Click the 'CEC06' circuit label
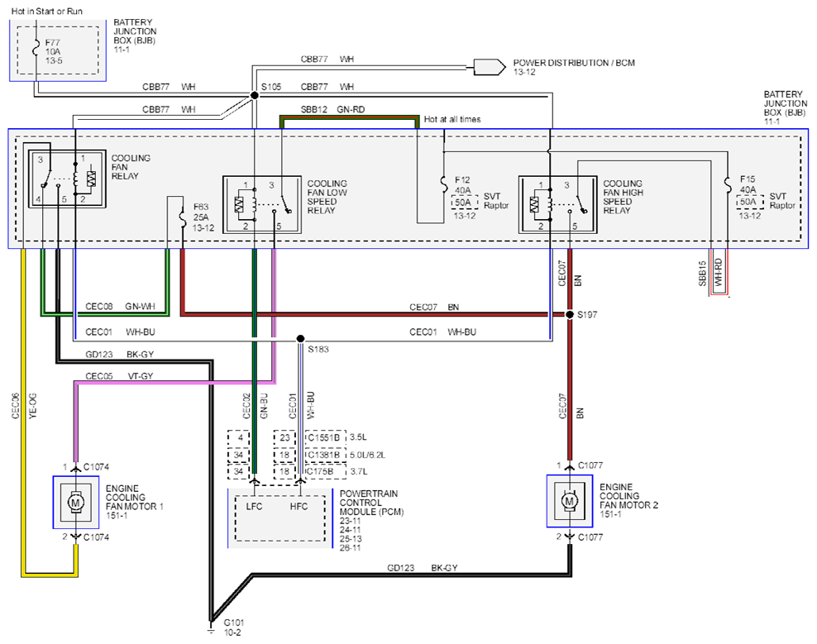The image size is (817, 644). (x=16, y=406)
